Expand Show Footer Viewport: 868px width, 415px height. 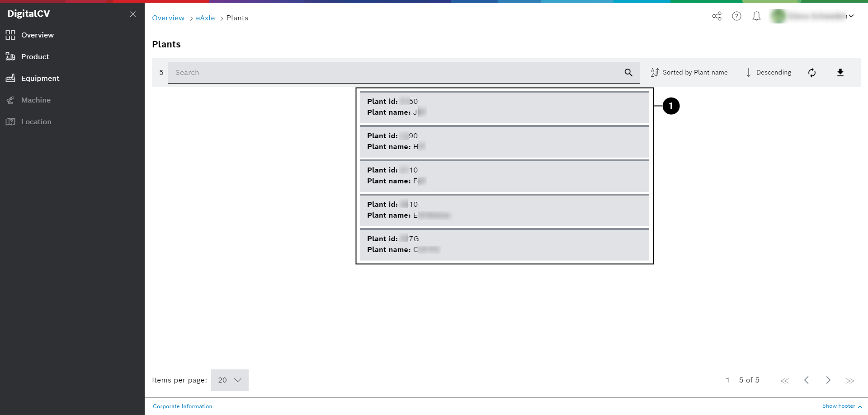click(x=842, y=406)
